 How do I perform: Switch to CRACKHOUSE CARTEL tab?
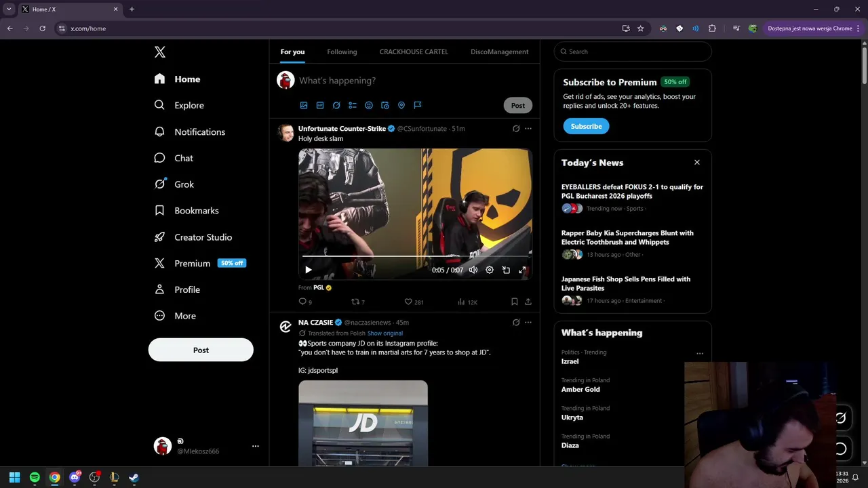point(414,52)
